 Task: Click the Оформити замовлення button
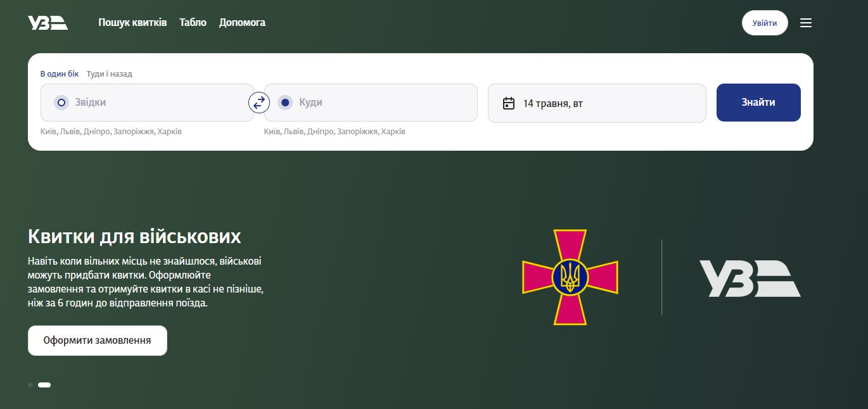click(x=98, y=341)
